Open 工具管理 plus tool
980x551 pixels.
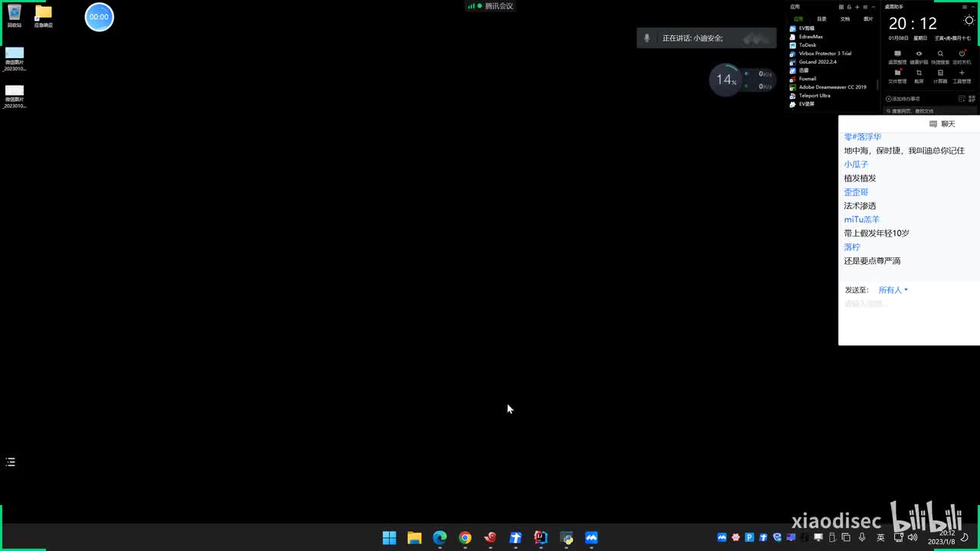(x=962, y=77)
